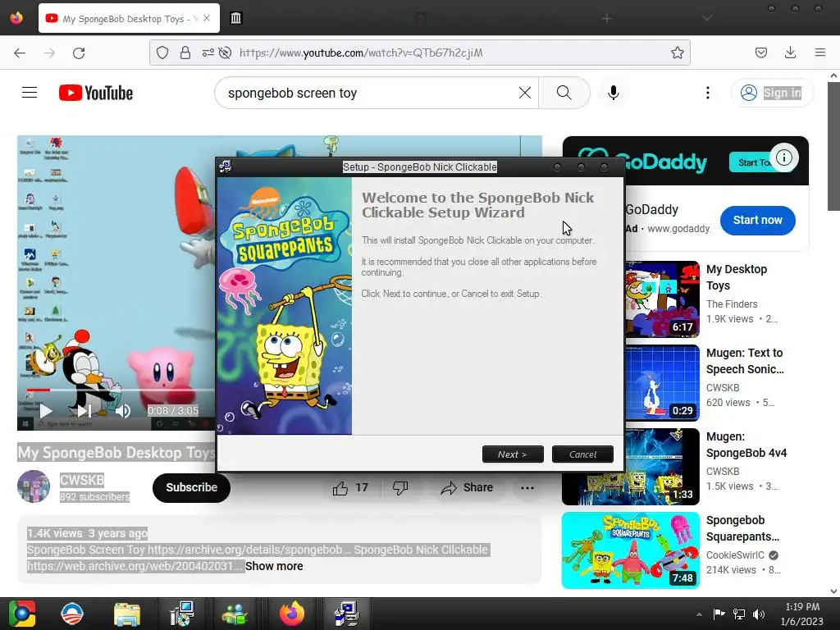Viewport: 840px width, 630px height.
Task: Open more actions ellipsis under video
Action: click(x=527, y=487)
